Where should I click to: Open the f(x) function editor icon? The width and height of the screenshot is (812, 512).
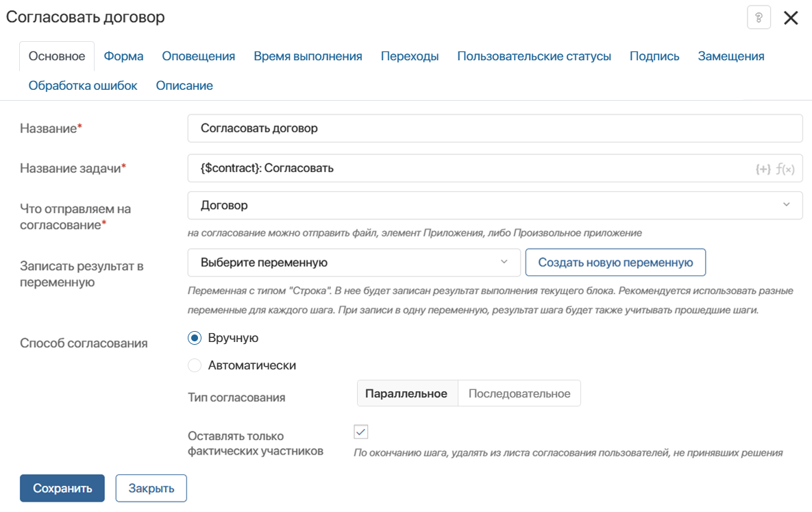[x=785, y=169]
